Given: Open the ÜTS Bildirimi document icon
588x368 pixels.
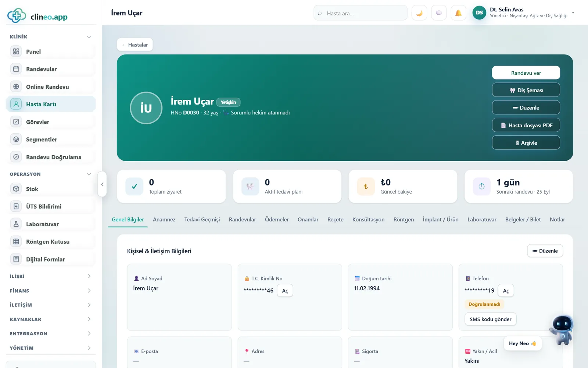Looking at the screenshot, I should coord(16,206).
